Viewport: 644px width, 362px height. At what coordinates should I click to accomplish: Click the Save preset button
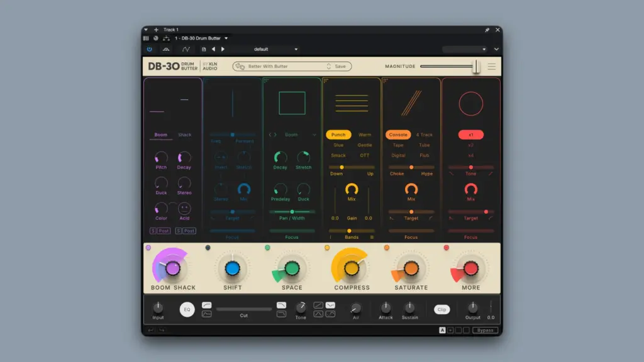(x=340, y=66)
